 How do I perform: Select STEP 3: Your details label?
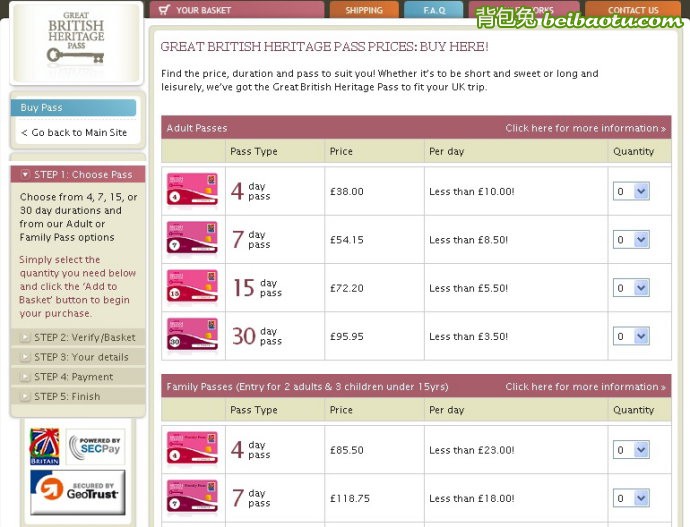(81, 357)
